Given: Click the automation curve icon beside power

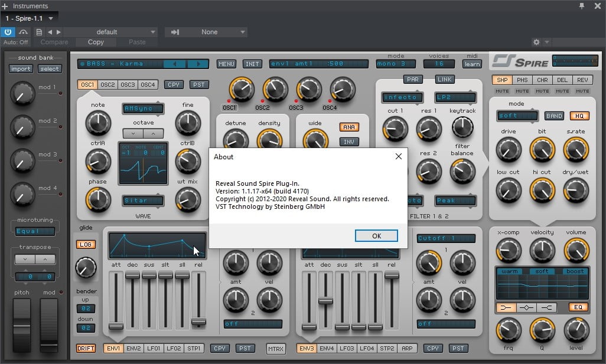Looking at the screenshot, I should pyautogui.click(x=23, y=32).
